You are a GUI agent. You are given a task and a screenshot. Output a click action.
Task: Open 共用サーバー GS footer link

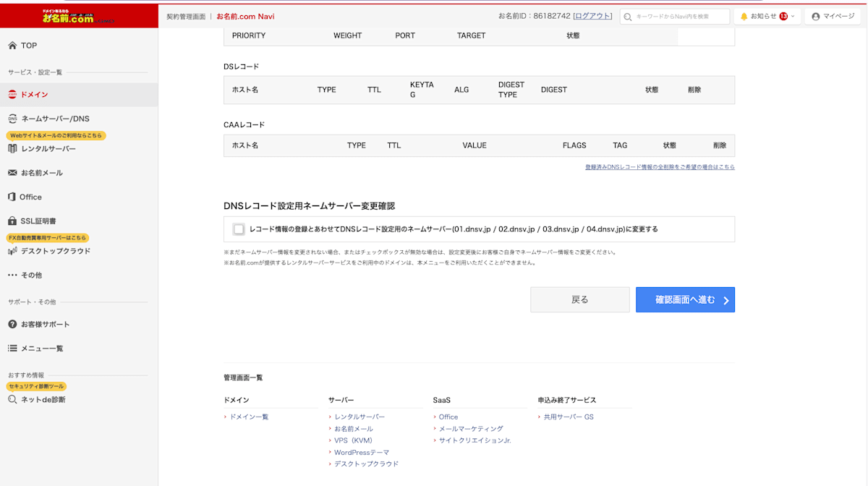pos(569,417)
